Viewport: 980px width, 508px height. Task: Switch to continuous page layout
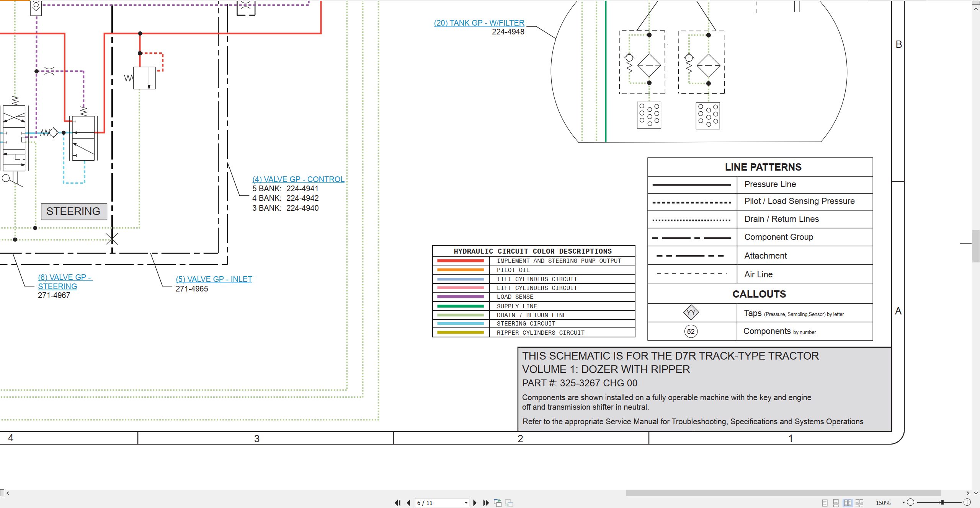(x=836, y=503)
